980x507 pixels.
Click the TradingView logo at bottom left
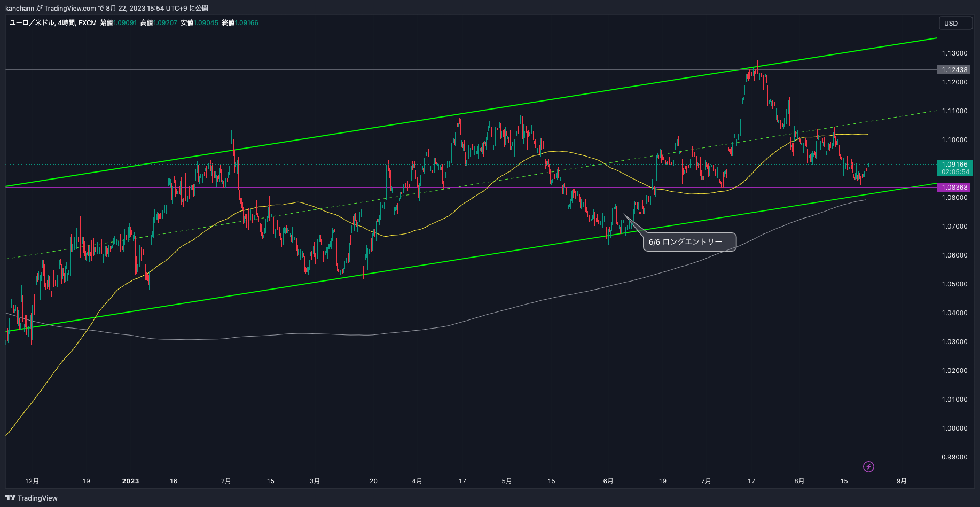pyautogui.click(x=32, y=498)
